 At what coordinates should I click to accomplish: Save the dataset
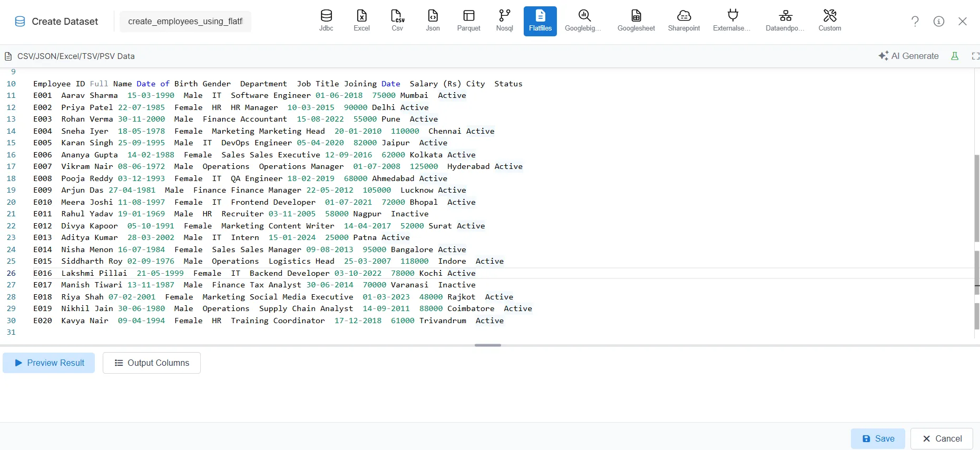(x=878, y=438)
